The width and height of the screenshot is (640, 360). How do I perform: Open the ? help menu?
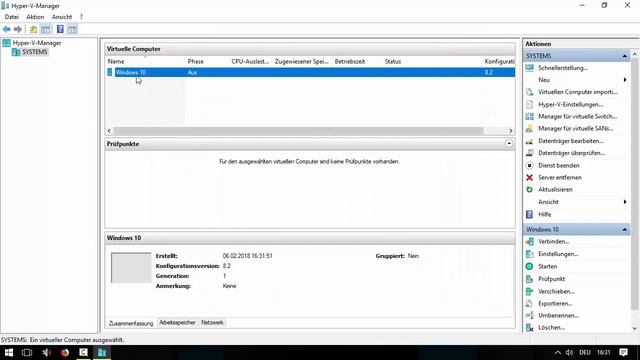[x=81, y=17]
